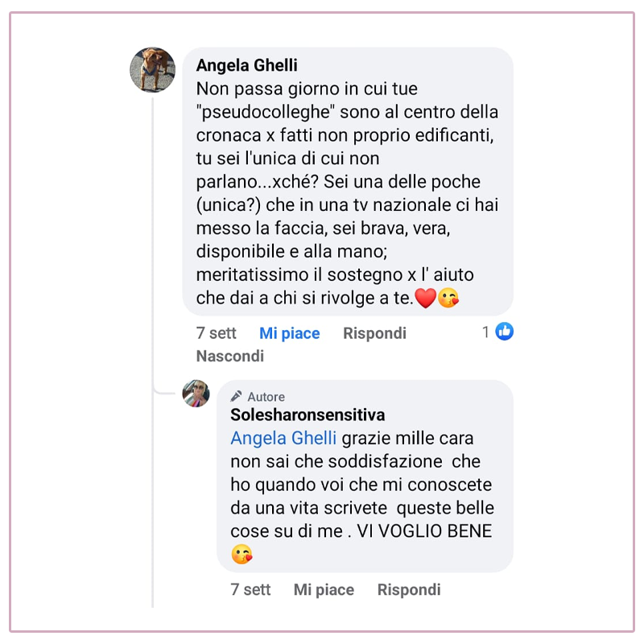Viewport: 644px width, 644px height.
Task: Reply to Angela Ghelli's comment
Action: click(374, 333)
